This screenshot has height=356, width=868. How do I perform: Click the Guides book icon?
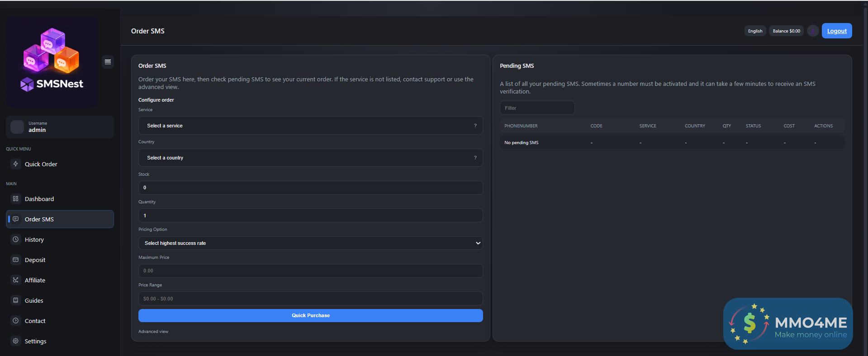(16, 300)
